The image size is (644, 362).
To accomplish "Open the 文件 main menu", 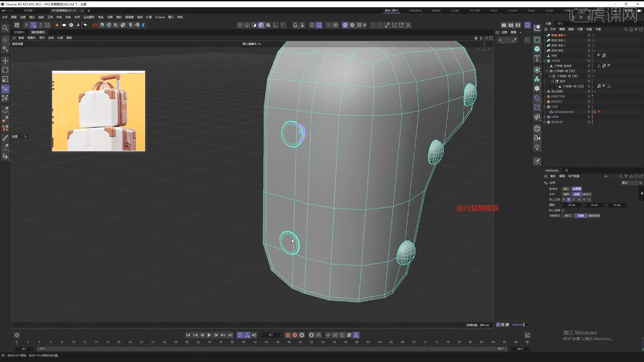I will click(x=5, y=17).
